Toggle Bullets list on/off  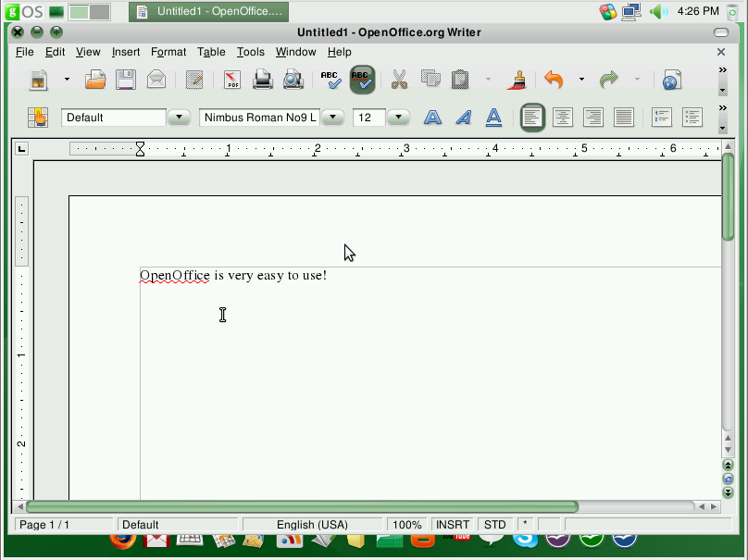point(692,118)
